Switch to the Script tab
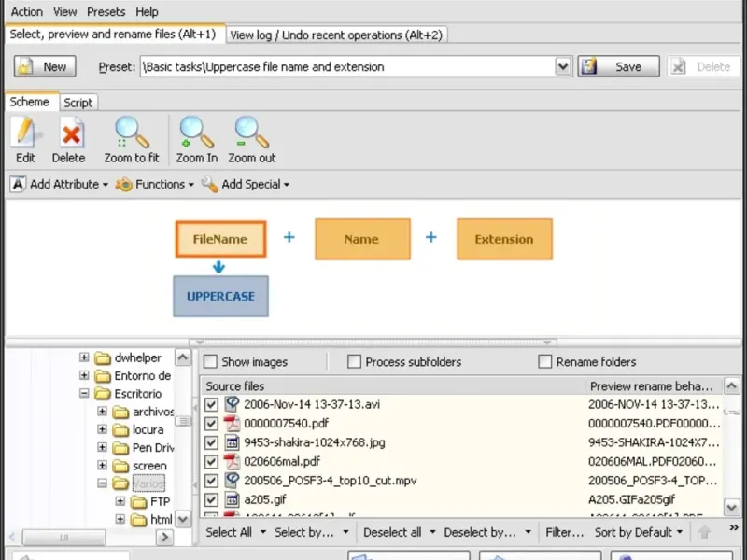The image size is (747, 560). tap(78, 103)
